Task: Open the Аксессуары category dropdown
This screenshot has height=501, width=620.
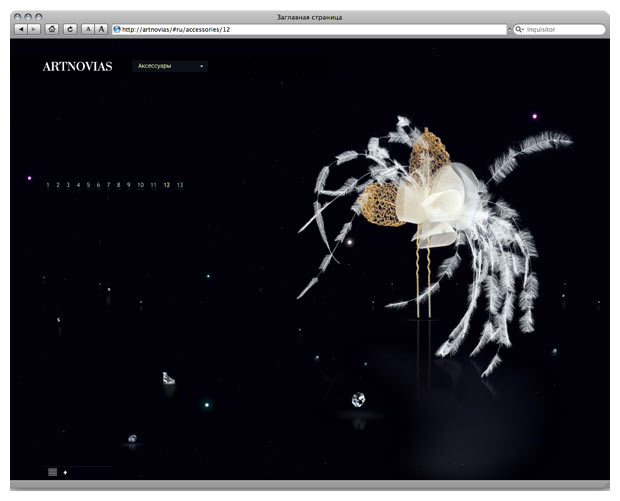Action: (x=170, y=67)
